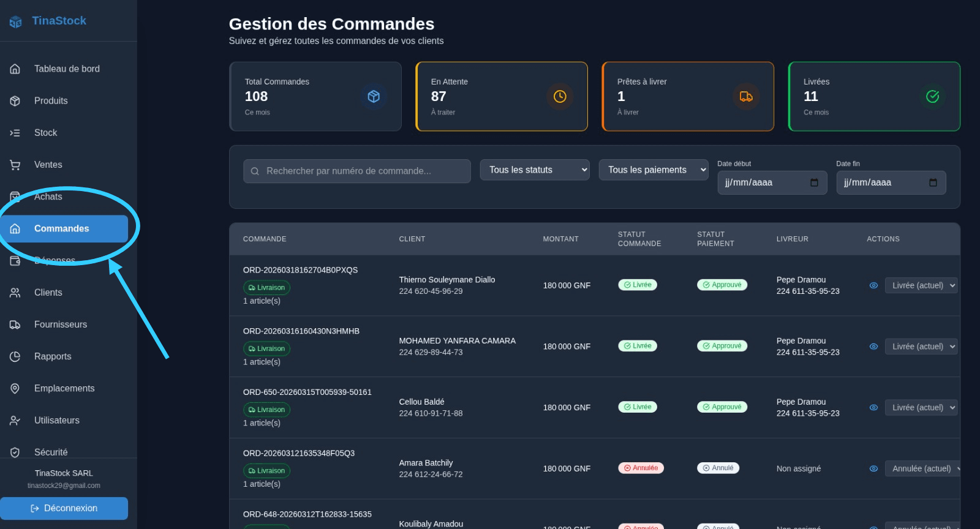Open the Date début calendar picker icon
The width and height of the screenshot is (980, 529).
(x=814, y=182)
